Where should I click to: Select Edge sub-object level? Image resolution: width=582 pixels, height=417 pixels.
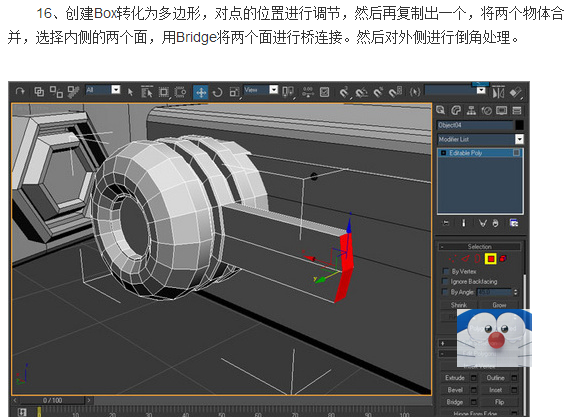[466, 258]
